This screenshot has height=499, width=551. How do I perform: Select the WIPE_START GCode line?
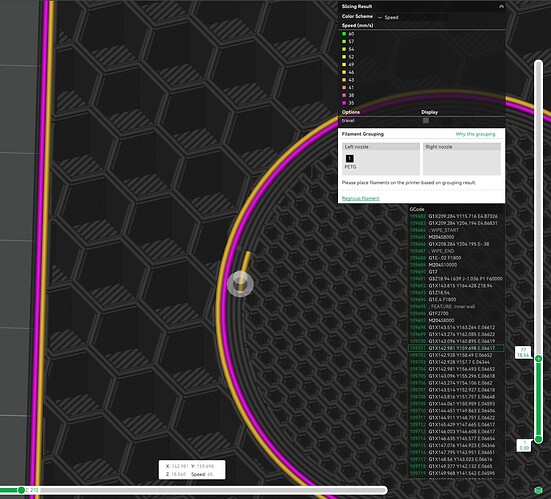[456, 230]
